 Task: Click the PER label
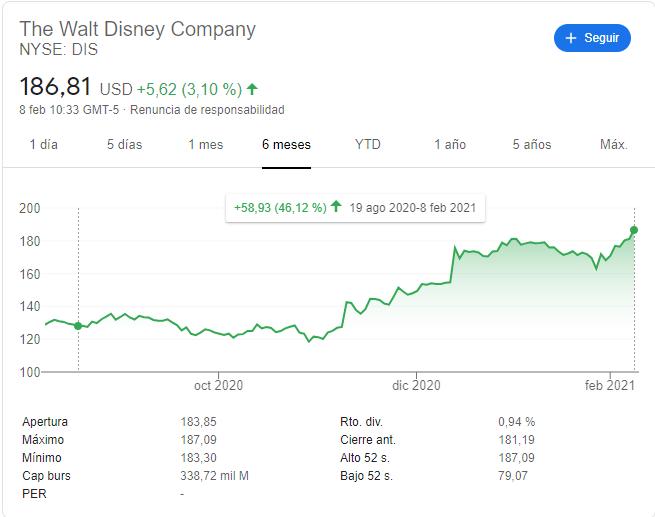pyautogui.click(x=34, y=494)
